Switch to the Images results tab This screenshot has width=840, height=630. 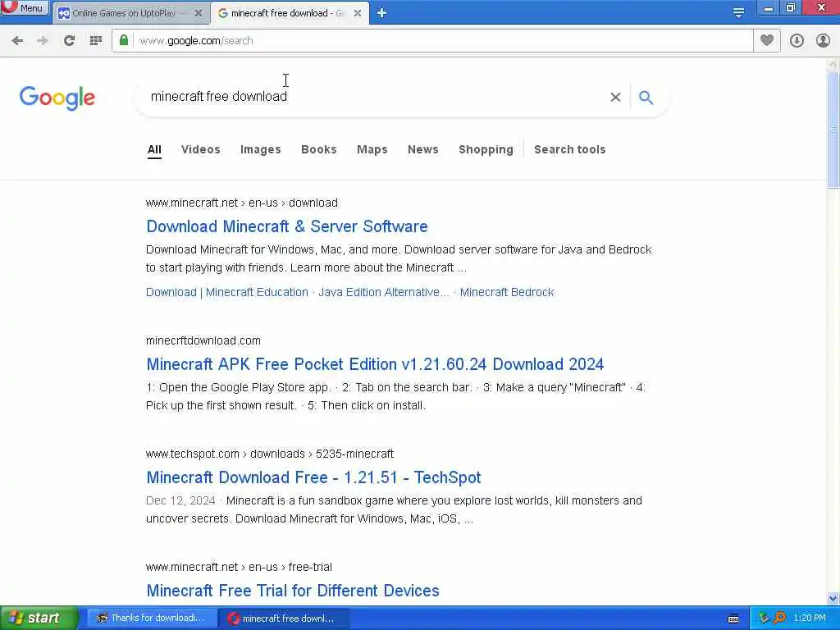[260, 149]
